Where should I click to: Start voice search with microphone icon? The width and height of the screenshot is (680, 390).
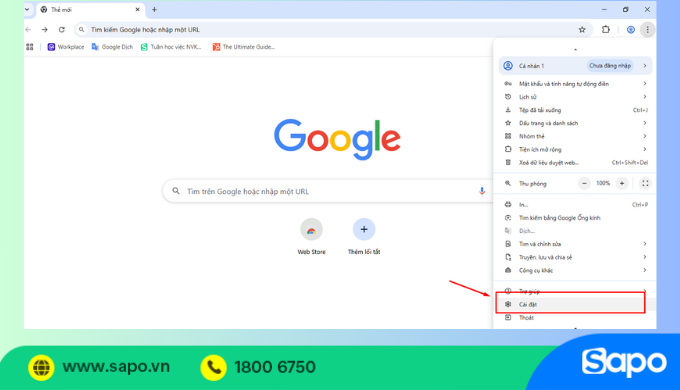[481, 191]
